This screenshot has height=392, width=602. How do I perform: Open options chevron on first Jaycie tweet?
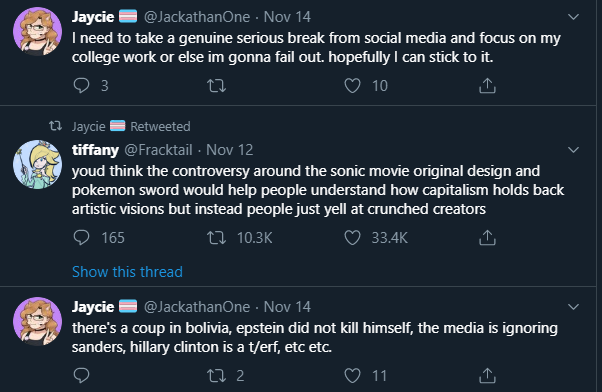(x=573, y=17)
